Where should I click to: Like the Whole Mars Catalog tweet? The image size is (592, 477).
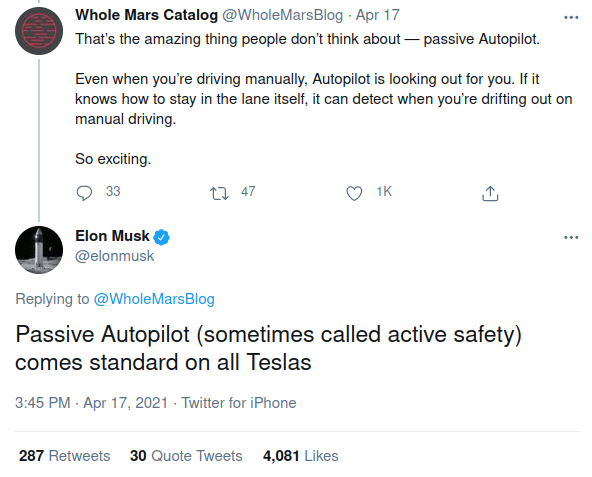tap(354, 193)
